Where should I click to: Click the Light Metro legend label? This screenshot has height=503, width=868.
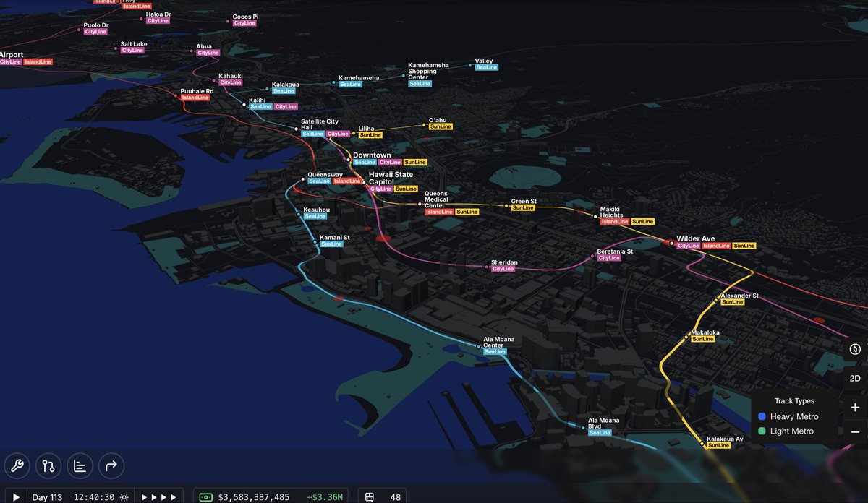(x=792, y=431)
